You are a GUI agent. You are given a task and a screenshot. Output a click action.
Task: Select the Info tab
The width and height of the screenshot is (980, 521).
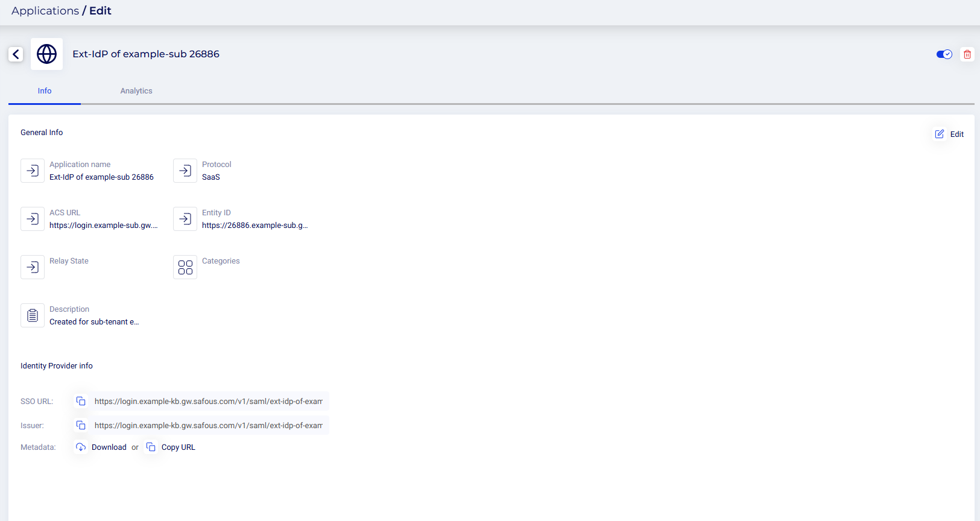click(45, 91)
